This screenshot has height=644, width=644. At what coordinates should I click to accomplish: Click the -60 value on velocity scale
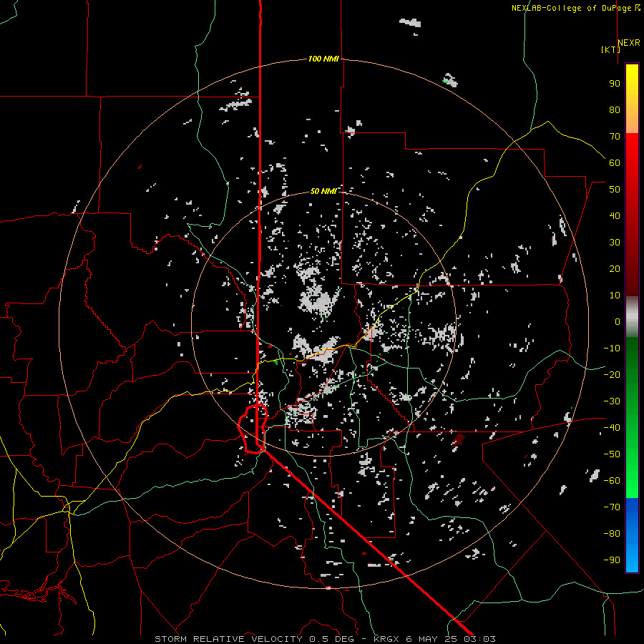click(612, 481)
